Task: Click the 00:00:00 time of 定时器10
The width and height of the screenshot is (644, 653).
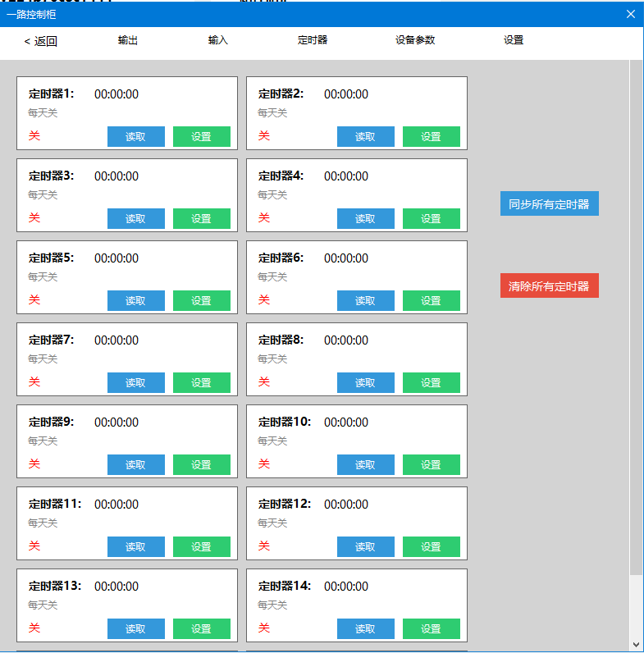Action: coord(346,422)
